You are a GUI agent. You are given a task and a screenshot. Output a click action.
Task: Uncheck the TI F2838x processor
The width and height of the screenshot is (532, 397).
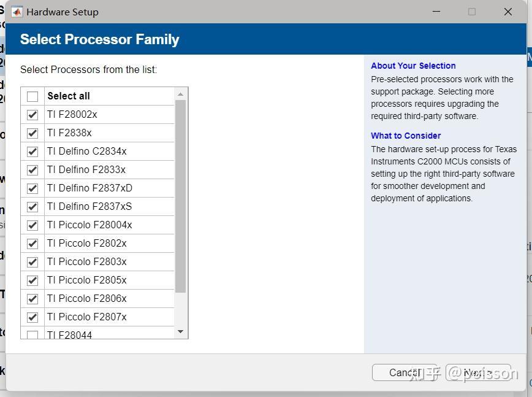pos(32,133)
